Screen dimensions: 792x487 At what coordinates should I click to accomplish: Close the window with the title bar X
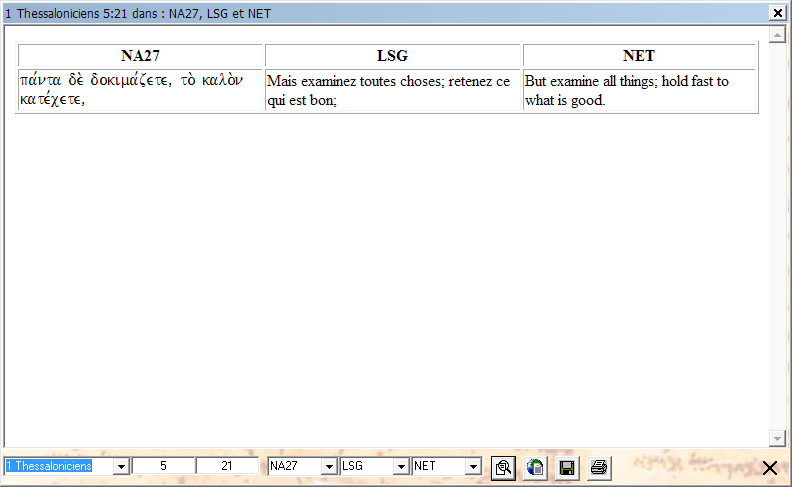click(x=777, y=13)
